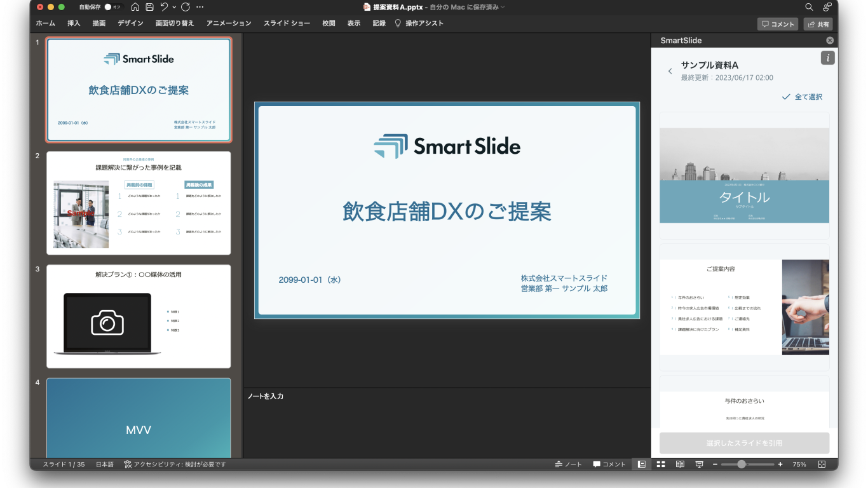Screen dimensions: 868x488
Task: Click the 操作アシスト lightbulb search
Action: point(419,24)
